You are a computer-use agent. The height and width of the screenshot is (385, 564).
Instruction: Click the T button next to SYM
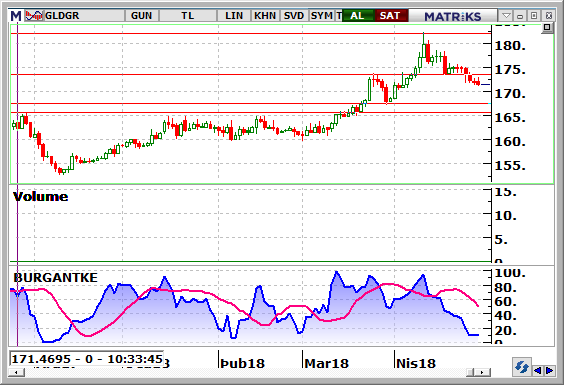339,16
